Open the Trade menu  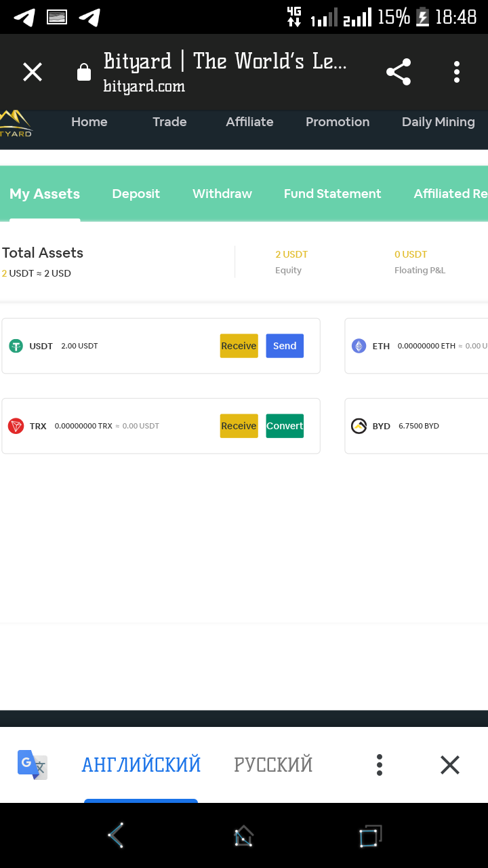(169, 122)
